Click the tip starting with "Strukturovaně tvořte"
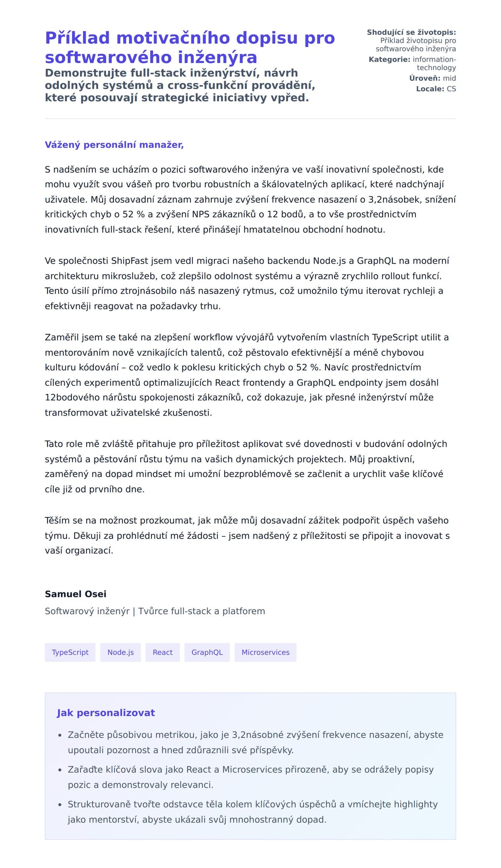The width and height of the screenshot is (501, 868). tap(253, 812)
